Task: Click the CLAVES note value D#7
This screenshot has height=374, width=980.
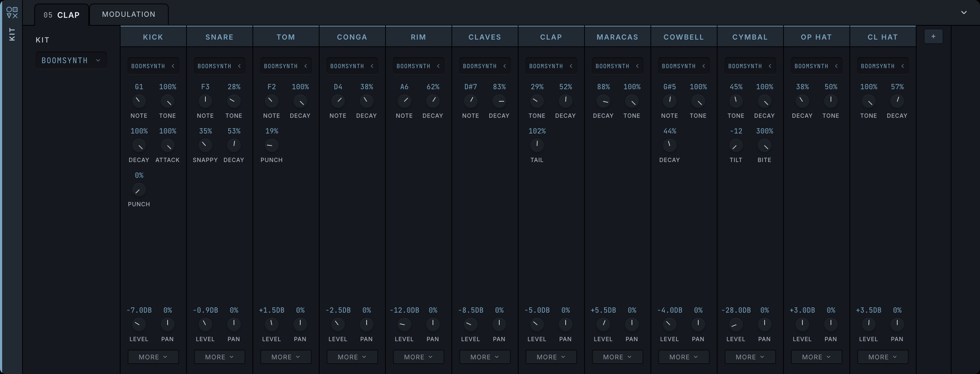Action: [471, 87]
